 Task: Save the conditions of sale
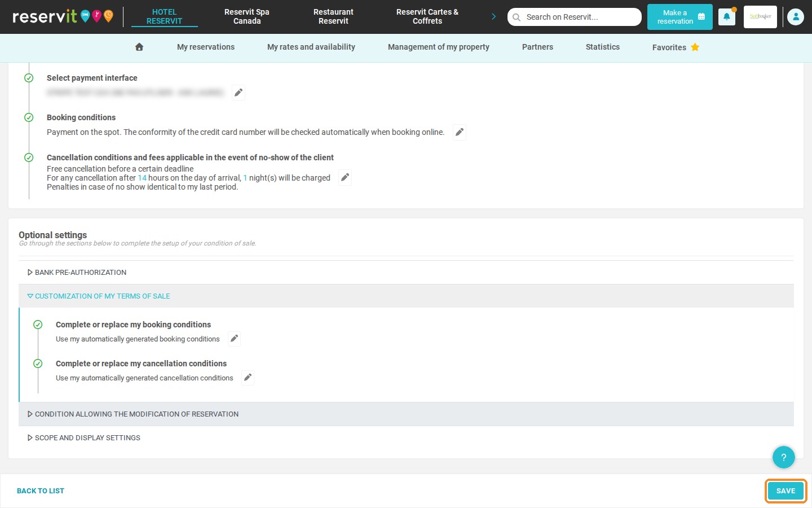(x=785, y=491)
